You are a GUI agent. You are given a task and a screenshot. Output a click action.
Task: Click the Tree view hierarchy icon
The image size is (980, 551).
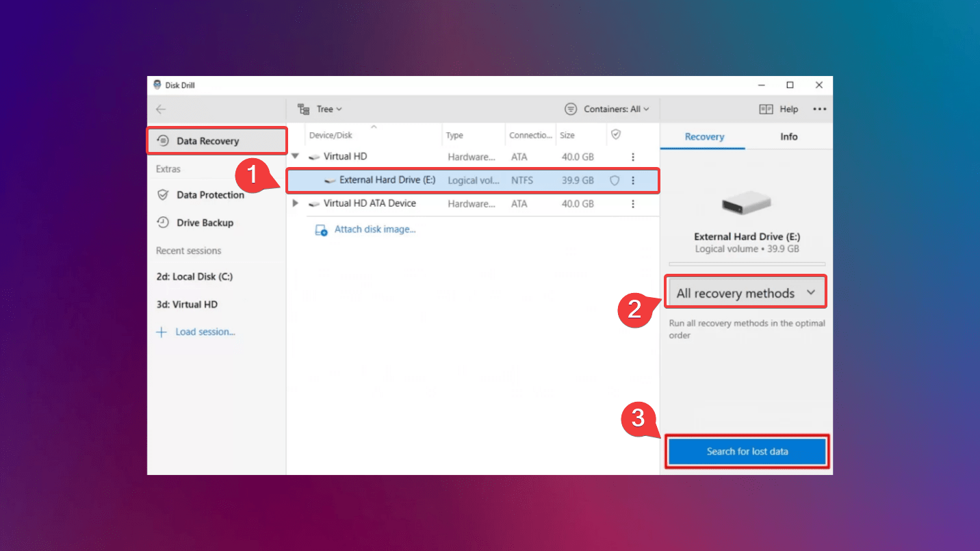point(304,109)
